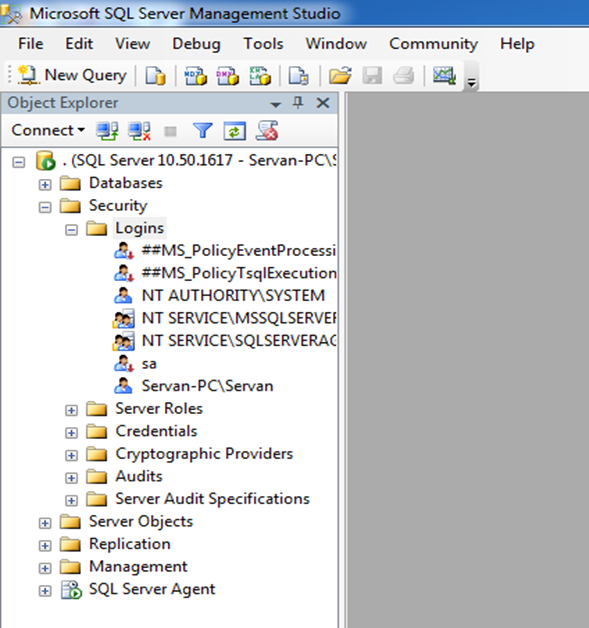
Task: Open the Connect dropdown in Object Explorer
Action: [x=48, y=130]
